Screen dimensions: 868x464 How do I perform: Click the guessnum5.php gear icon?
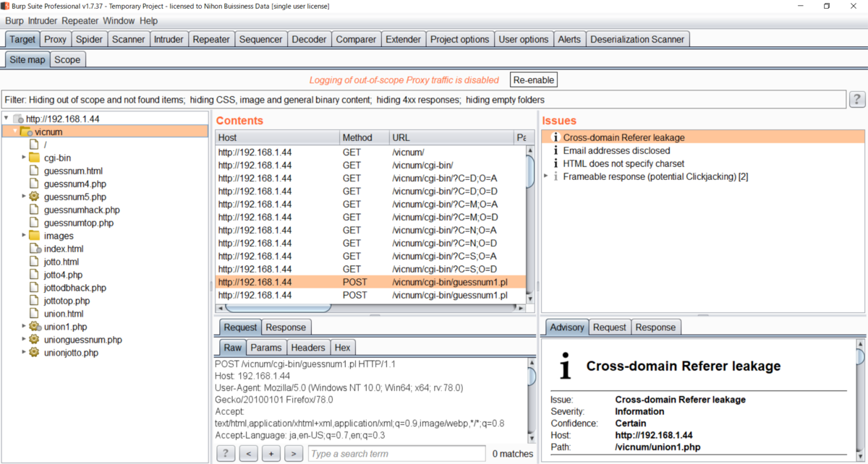tap(34, 197)
